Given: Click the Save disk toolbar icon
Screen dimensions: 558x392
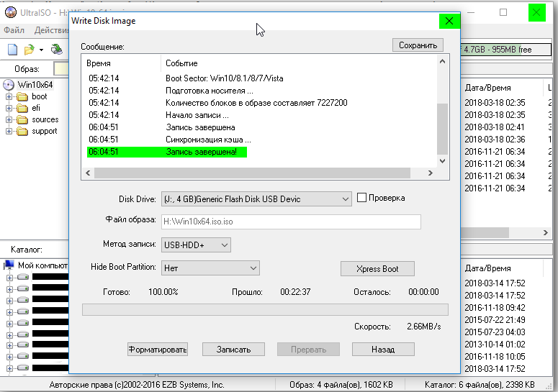Looking at the screenshot, I should (56, 50).
